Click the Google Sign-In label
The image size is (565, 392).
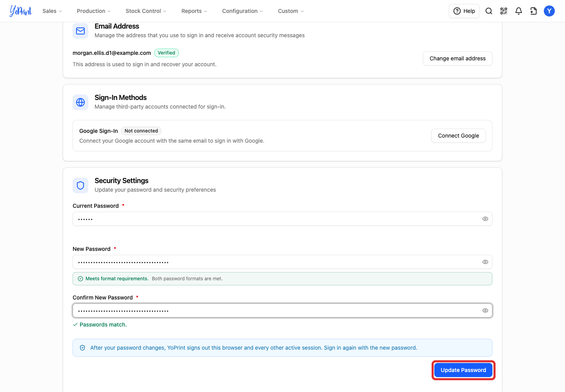point(98,131)
